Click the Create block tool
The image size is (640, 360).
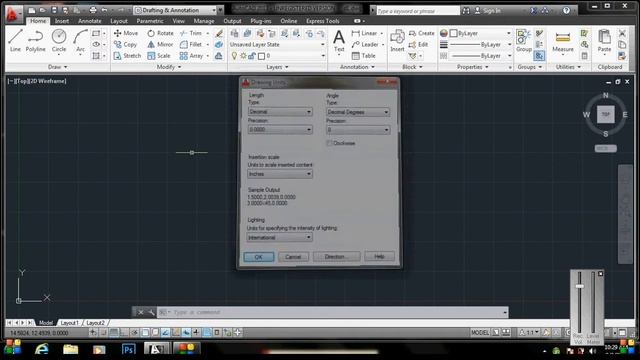(422, 33)
